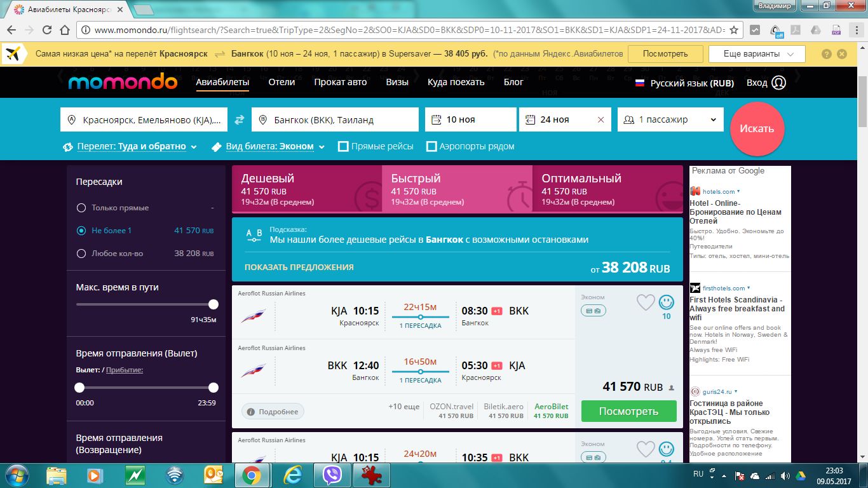Click the Макс. время в пути slider handle
Viewport: 868px width, 488px height.
pyautogui.click(x=214, y=304)
